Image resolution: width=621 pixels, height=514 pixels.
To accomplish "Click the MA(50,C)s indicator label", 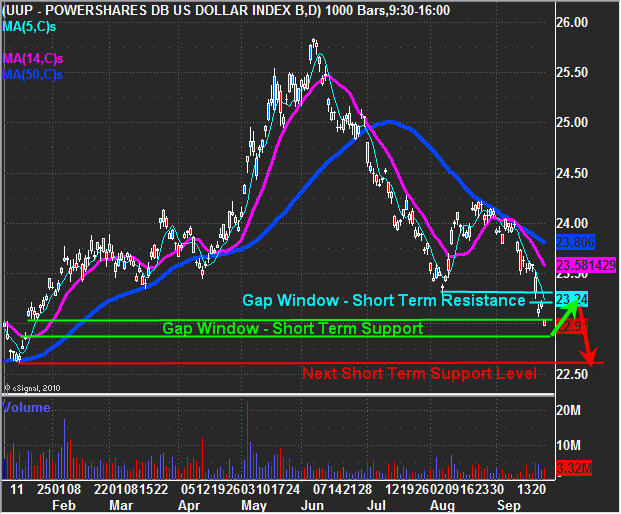I will [x=32, y=74].
